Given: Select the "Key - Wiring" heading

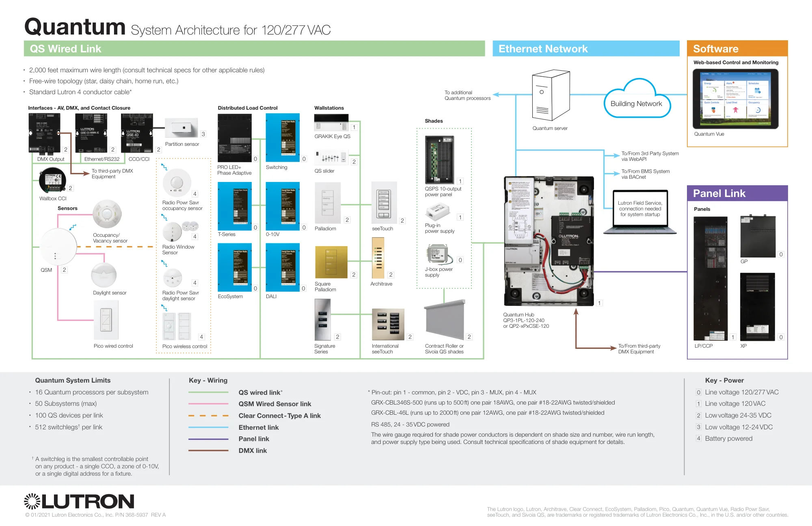Looking at the screenshot, I should [x=208, y=380].
